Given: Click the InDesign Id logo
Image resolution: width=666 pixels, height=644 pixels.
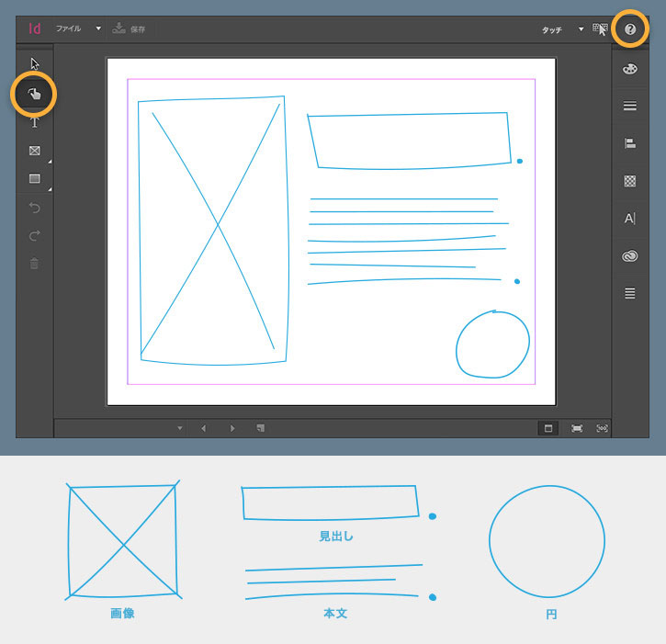Looking at the screenshot, I should tap(34, 28).
